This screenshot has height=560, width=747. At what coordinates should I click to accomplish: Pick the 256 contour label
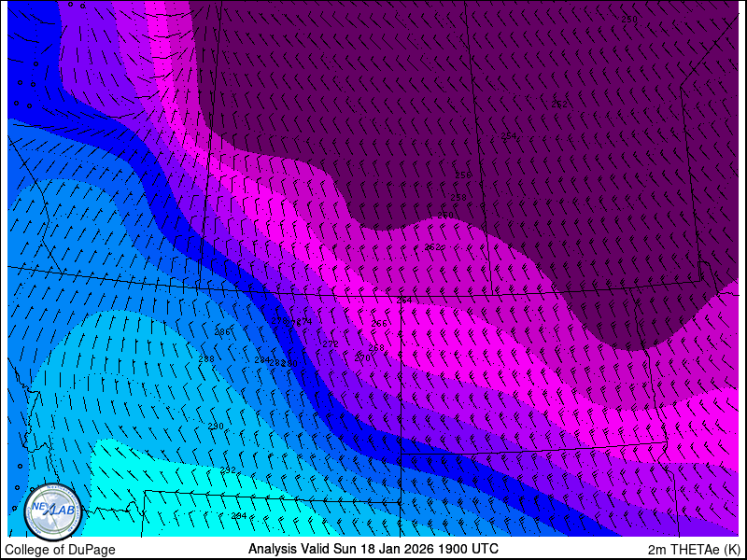pyautogui.click(x=463, y=175)
